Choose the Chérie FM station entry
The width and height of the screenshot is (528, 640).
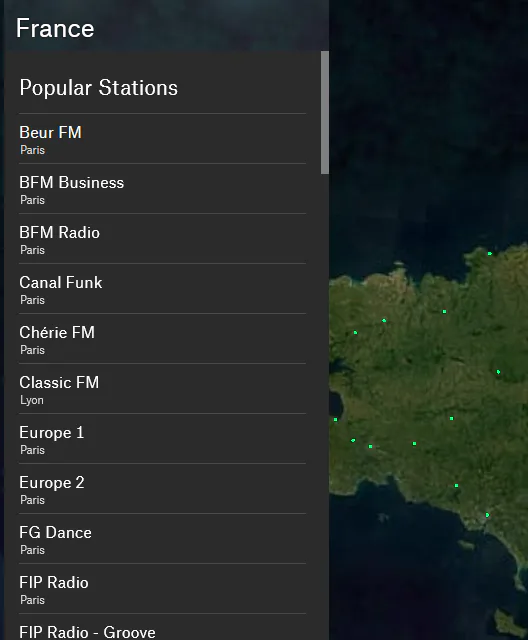[162, 339]
